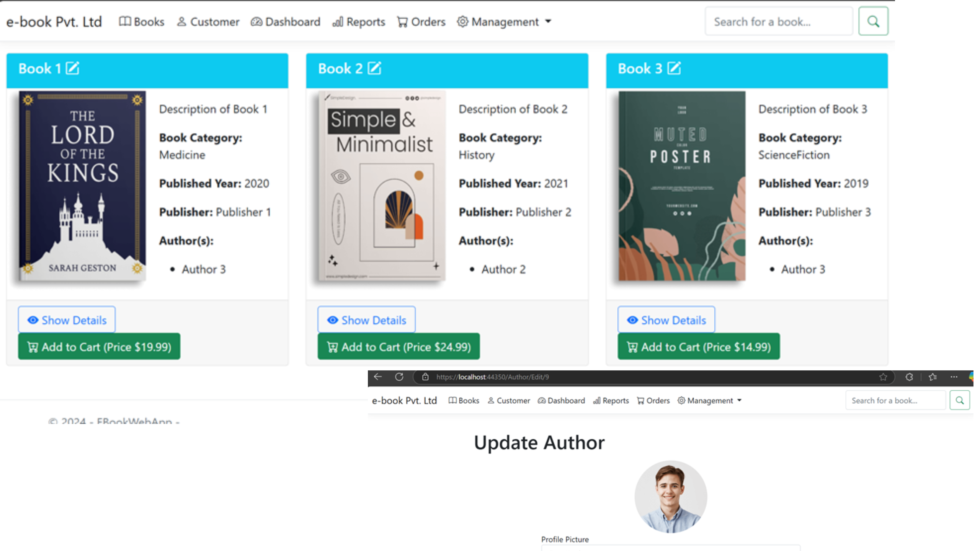Click the favorite star in the address bar
980x551 pixels.
[x=883, y=377]
